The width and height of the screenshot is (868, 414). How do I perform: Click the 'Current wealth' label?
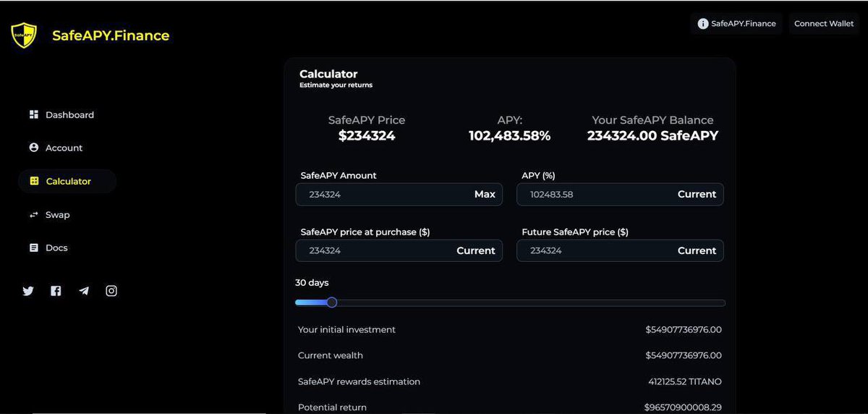[x=331, y=355]
